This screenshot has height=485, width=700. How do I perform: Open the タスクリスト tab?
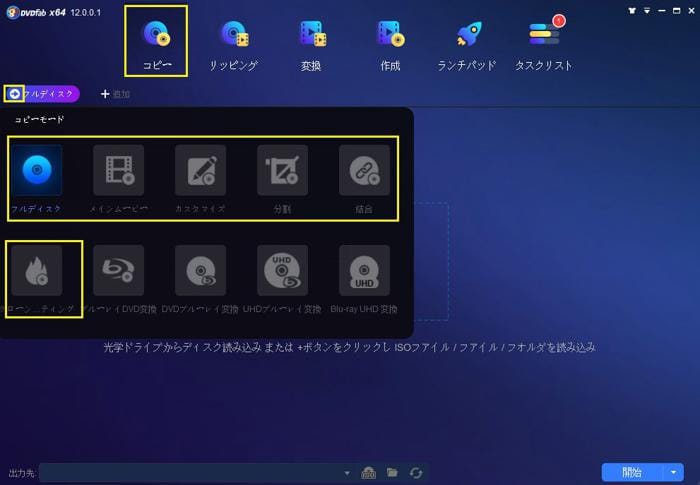(544, 45)
